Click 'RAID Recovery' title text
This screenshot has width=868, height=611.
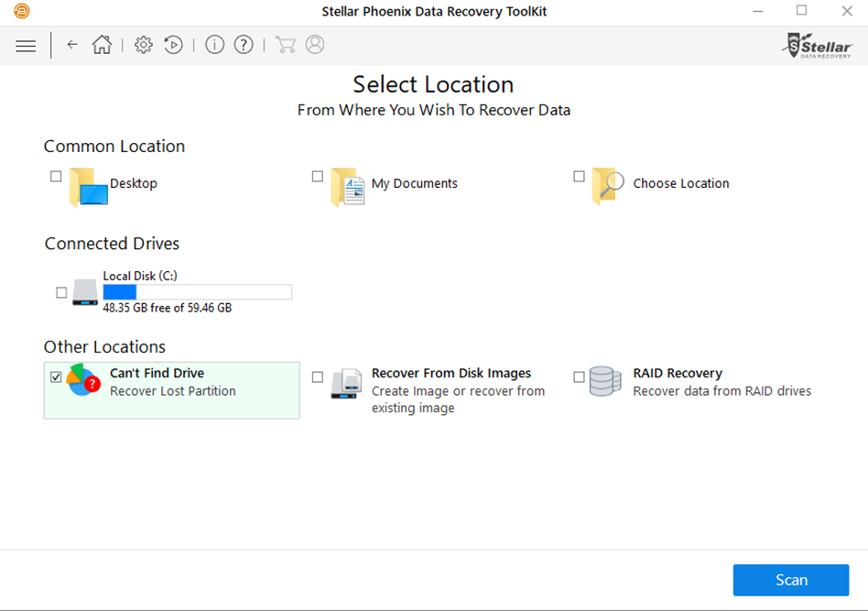coord(678,374)
